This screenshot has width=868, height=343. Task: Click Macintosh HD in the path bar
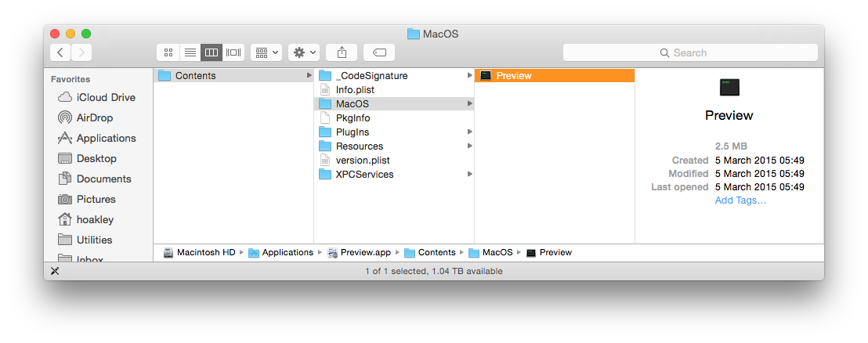(x=205, y=252)
